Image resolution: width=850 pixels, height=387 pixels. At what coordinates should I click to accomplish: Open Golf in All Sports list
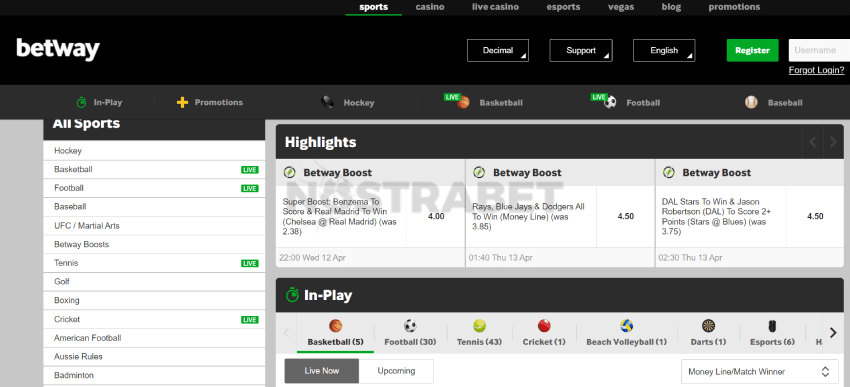click(154, 282)
